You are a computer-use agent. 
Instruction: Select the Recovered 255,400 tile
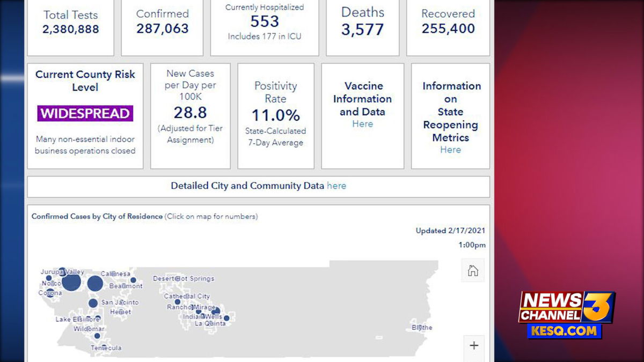click(x=448, y=27)
